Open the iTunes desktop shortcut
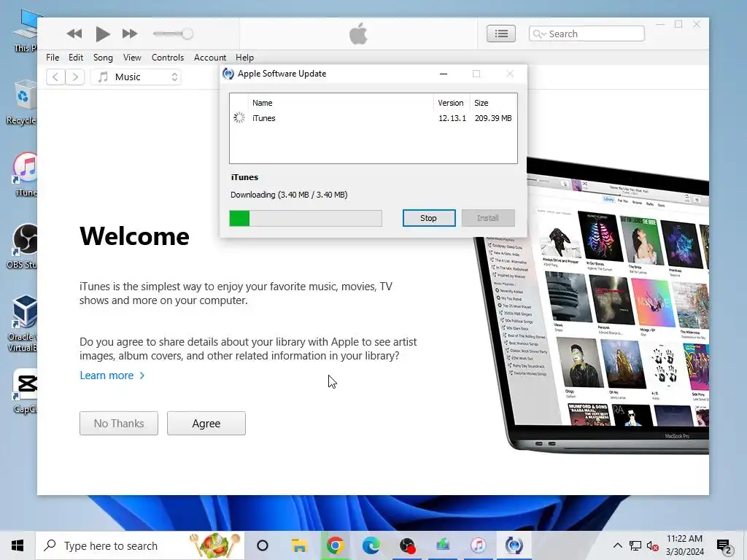 (26, 174)
